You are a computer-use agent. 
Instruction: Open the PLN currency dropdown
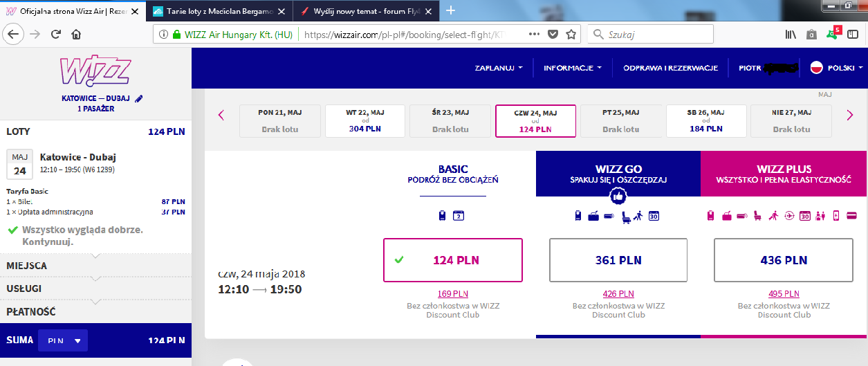pyautogui.click(x=63, y=340)
